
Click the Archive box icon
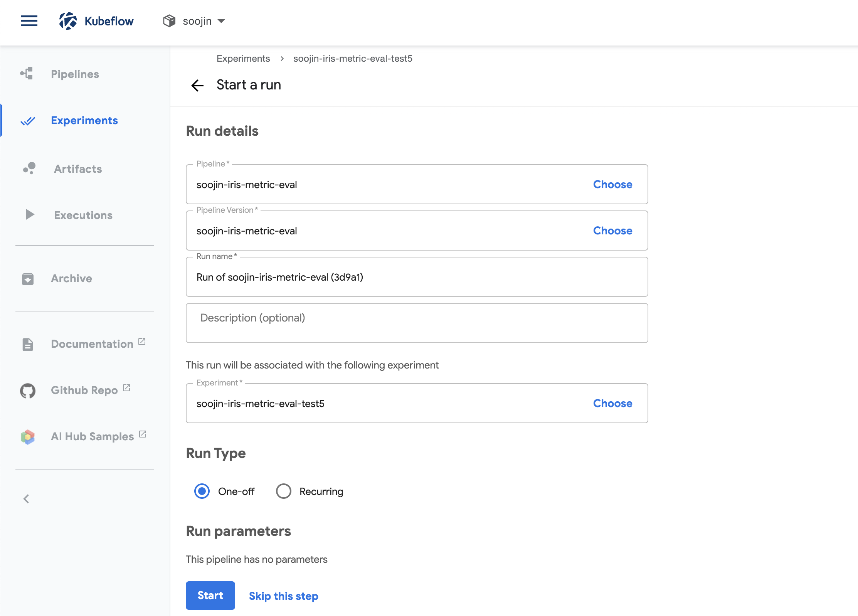click(x=28, y=278)
